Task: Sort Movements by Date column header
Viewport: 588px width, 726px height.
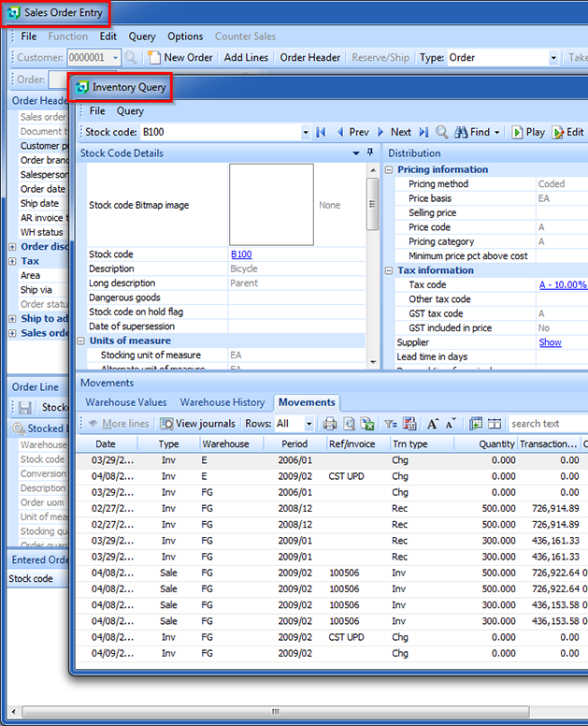Action: [106, 444]
